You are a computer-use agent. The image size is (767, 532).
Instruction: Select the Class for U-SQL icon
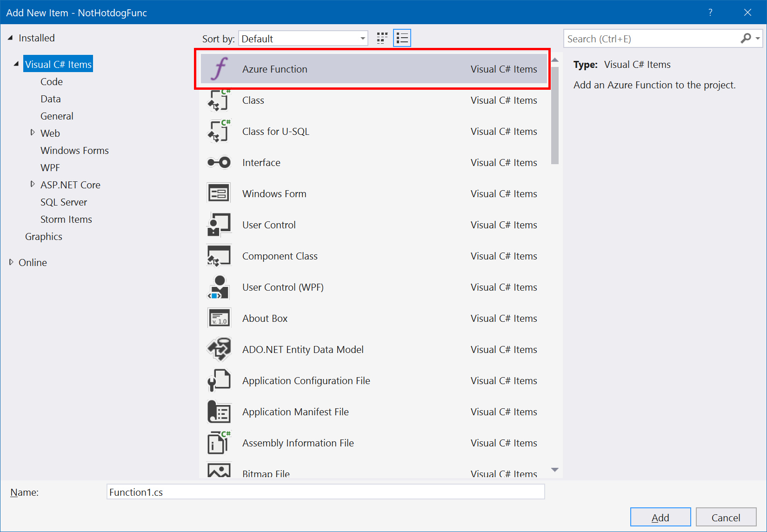219,131
